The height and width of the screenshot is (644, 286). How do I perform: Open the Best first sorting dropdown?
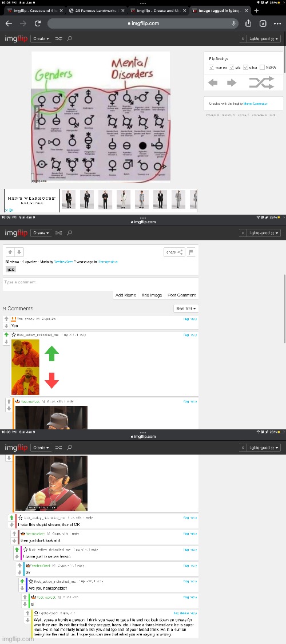pyautogui.click(x=186, y=309)
